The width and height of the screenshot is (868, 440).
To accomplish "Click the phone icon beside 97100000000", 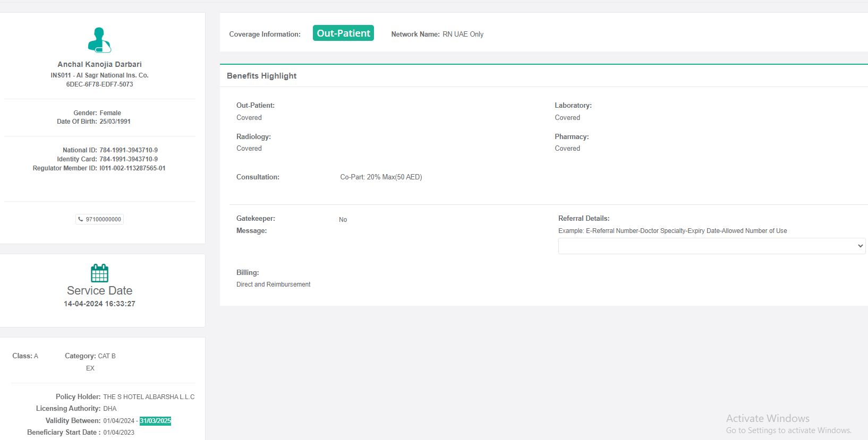I will (x=81, y=219).
